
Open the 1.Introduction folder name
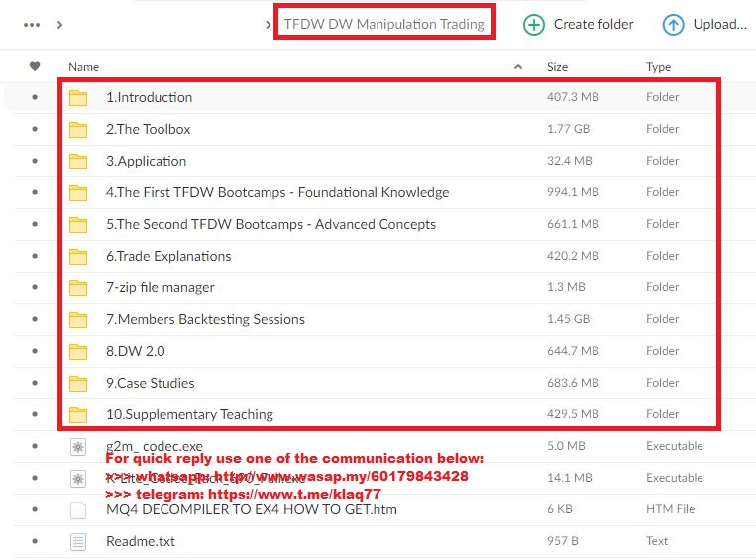(149, 97)
